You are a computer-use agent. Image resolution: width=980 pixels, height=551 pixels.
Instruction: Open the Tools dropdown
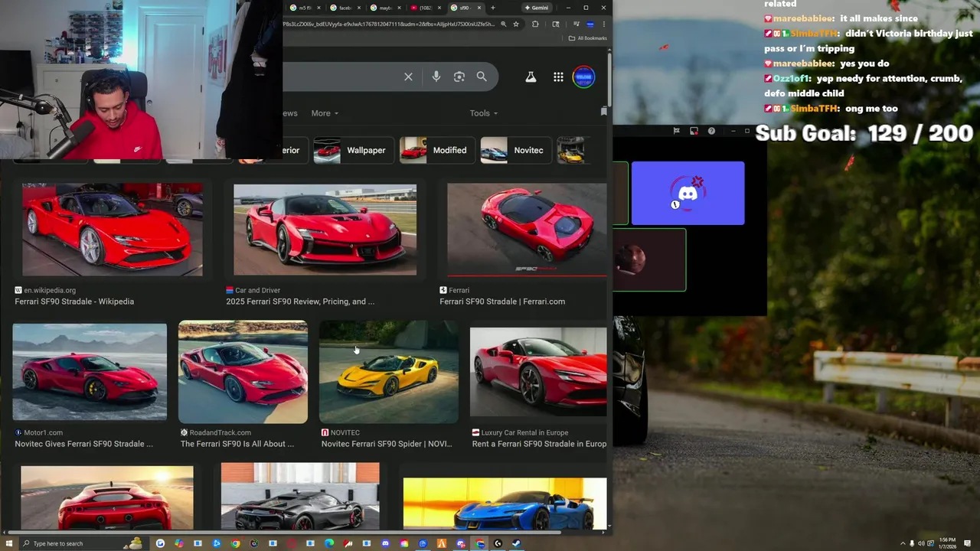(484, 113)
